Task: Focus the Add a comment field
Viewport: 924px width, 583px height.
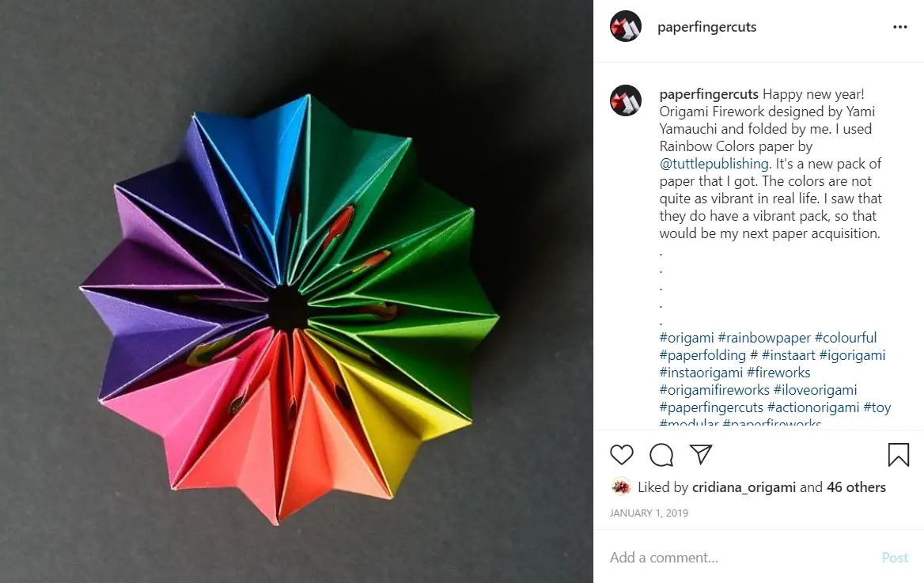Action: coord(740,558)
